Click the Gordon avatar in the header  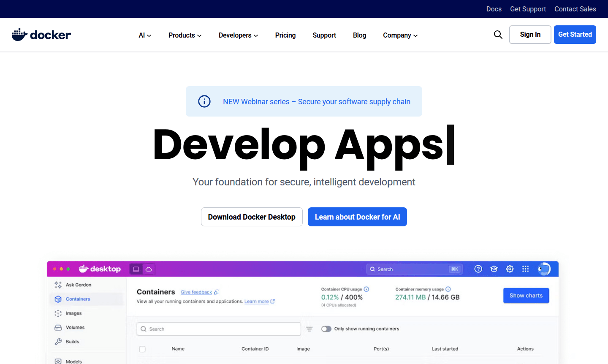[544, 269]
